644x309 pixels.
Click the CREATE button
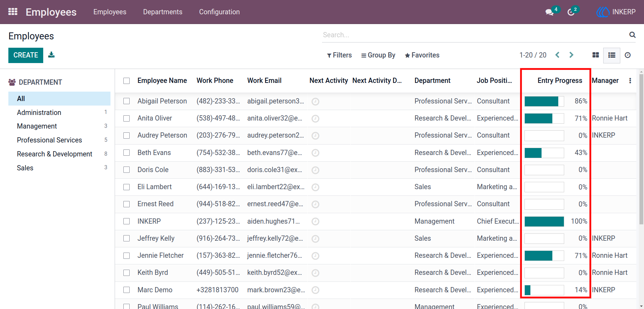pos(26,55)
